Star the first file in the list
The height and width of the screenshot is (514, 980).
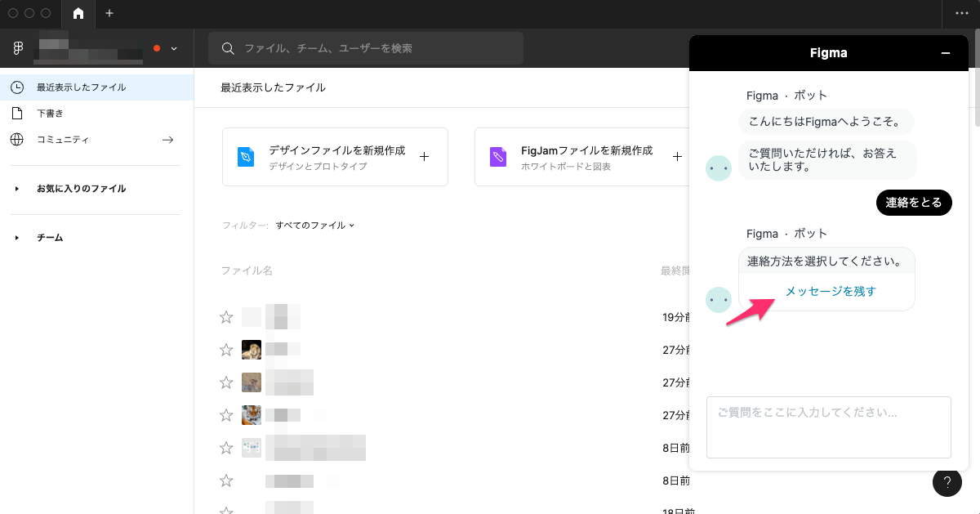pyautogui.click(x=226, y=317)
